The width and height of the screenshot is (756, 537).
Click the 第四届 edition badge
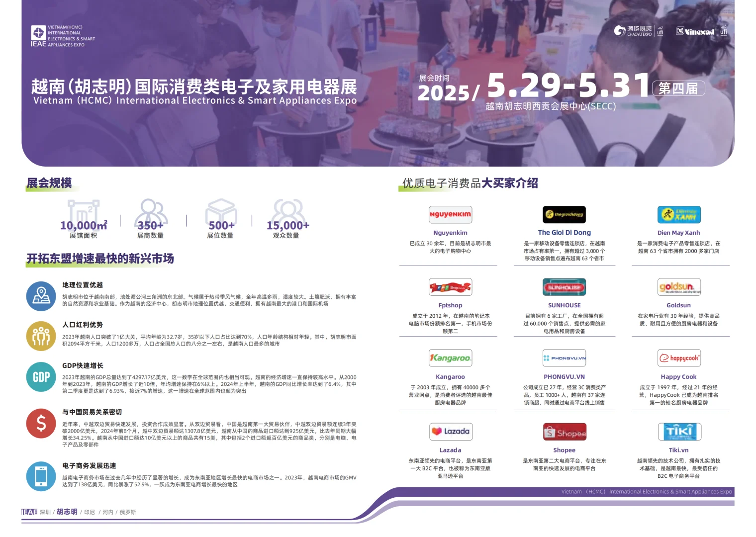click(678, 89)
